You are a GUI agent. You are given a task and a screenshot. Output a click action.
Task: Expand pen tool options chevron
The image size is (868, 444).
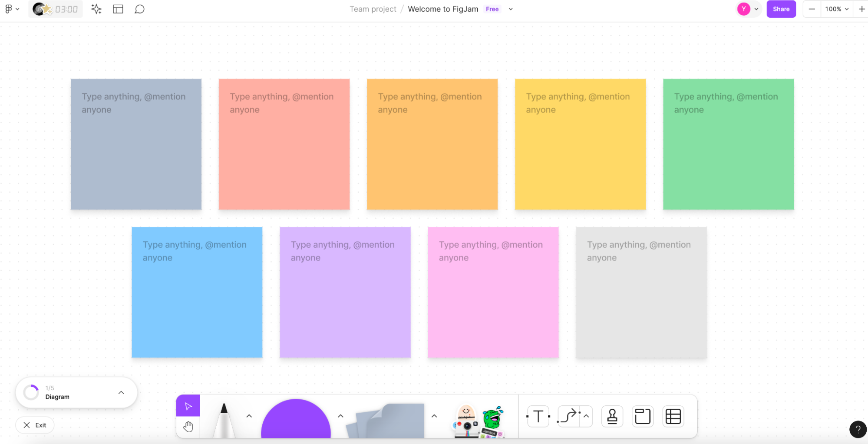coord(249,416)
